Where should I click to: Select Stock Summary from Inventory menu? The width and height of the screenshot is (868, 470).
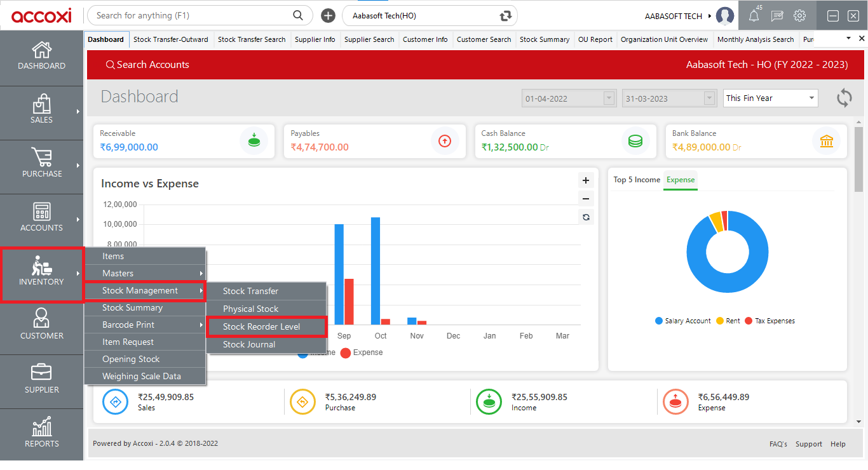click(x=145, y=307)
